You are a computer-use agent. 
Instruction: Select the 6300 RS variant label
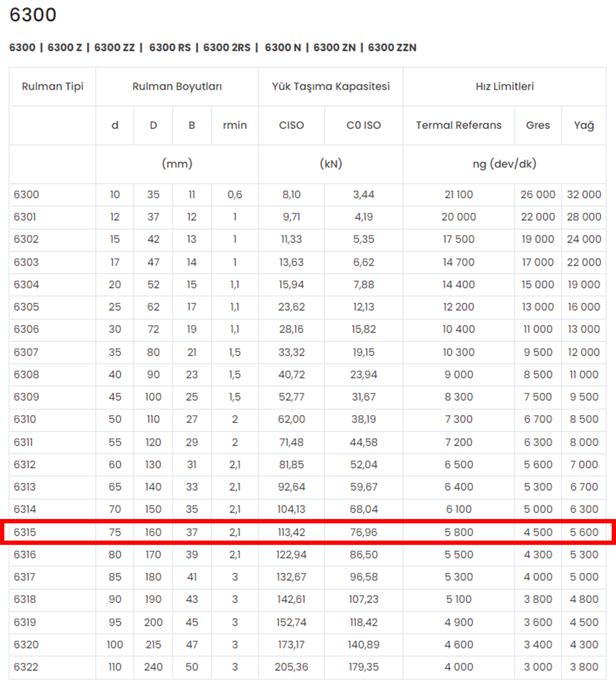[x=170, y=48]
